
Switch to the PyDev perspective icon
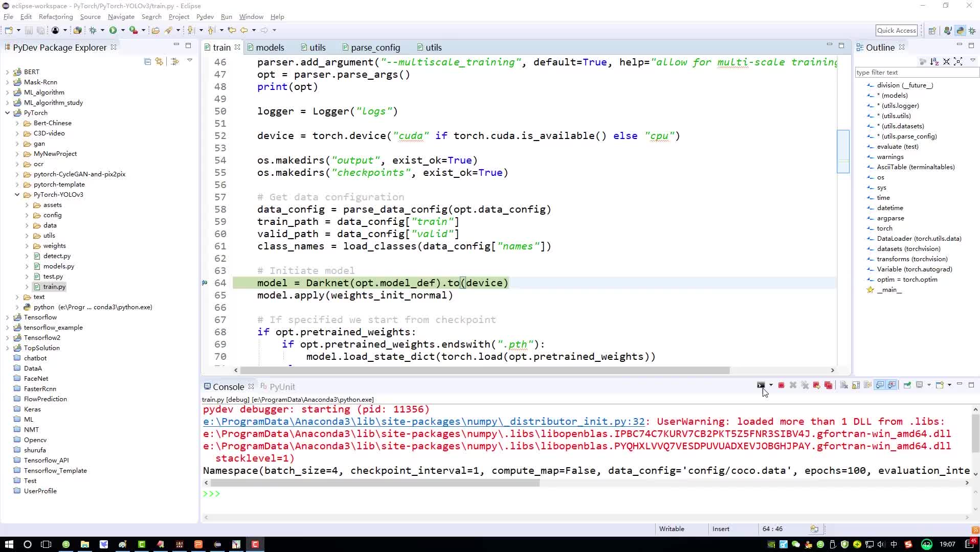coord(960,31)
